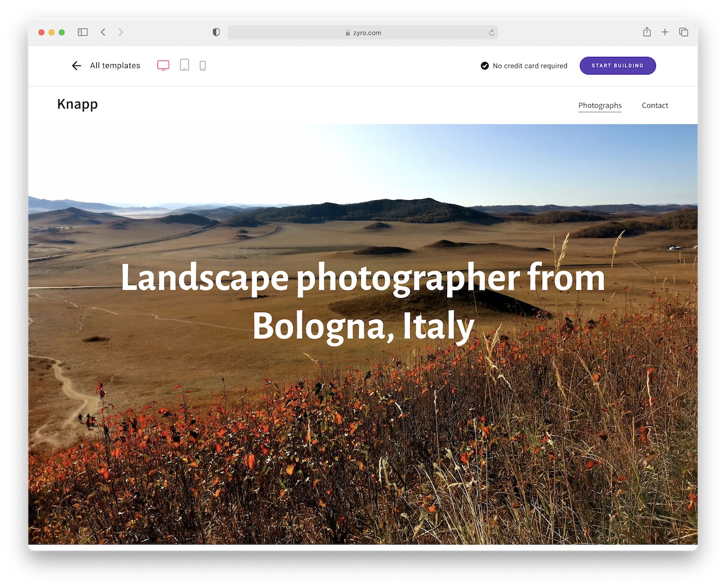Open the Photographs navigation tab
Image resolution: width=726 pixels, height=588 pixels.
(x=600, y=105)
